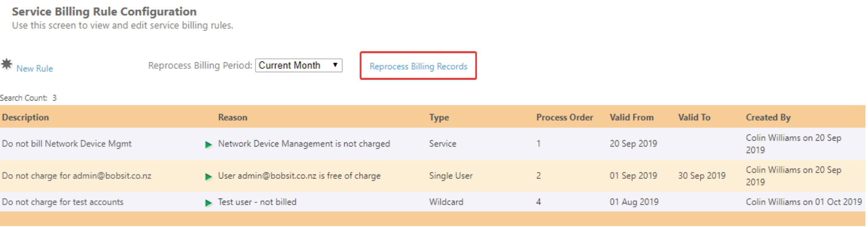
Task: Sort by Reason column header
Action: [x=232, y=117]
